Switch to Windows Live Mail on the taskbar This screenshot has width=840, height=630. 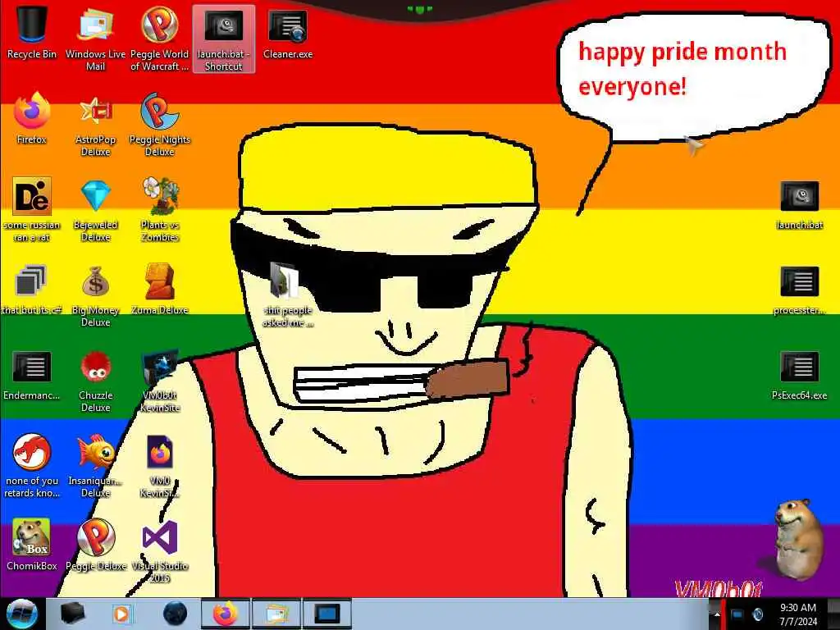pyautogui.click(x=276, y=614)
